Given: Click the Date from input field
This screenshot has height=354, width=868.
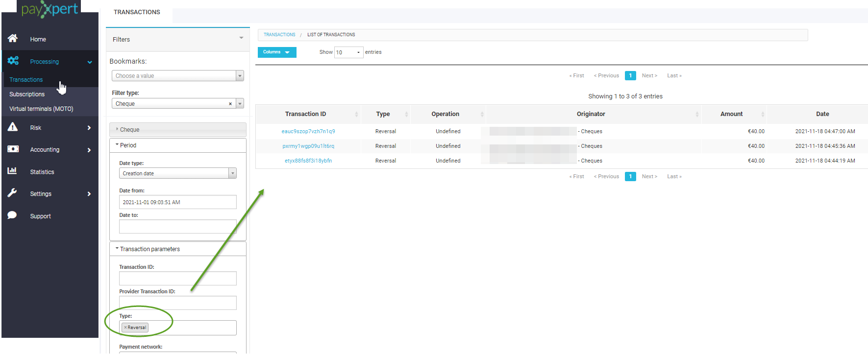Looking at the screenshot, I should (178, 202).
